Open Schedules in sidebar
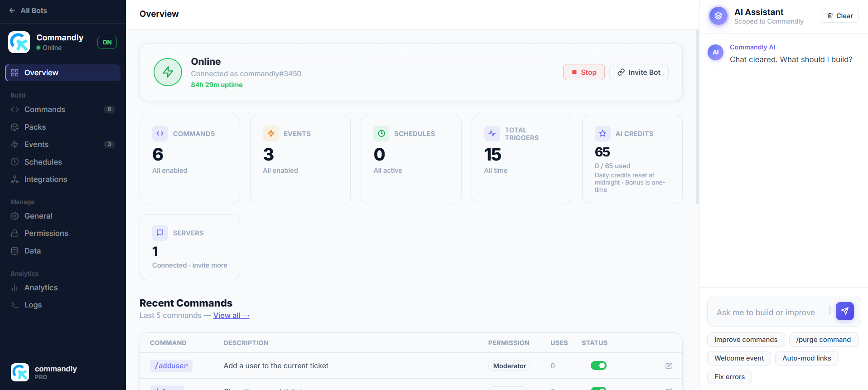868x390 pixels. pyautogui.click(x=63, y=162)
